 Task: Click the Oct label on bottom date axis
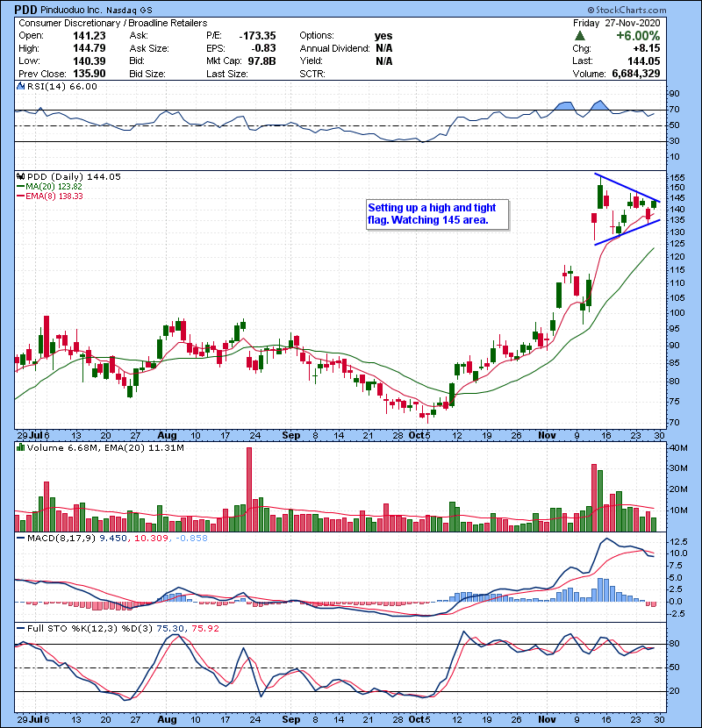pyautogui.click(x=417, y=719)
